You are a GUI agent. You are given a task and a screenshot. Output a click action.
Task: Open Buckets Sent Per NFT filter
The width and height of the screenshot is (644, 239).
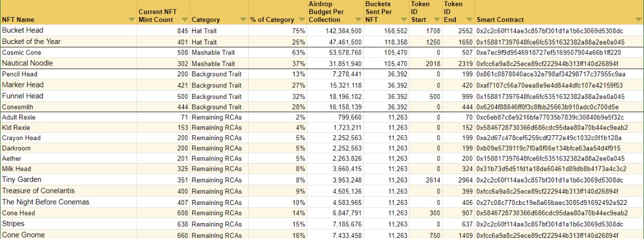[x=403, y=20]
